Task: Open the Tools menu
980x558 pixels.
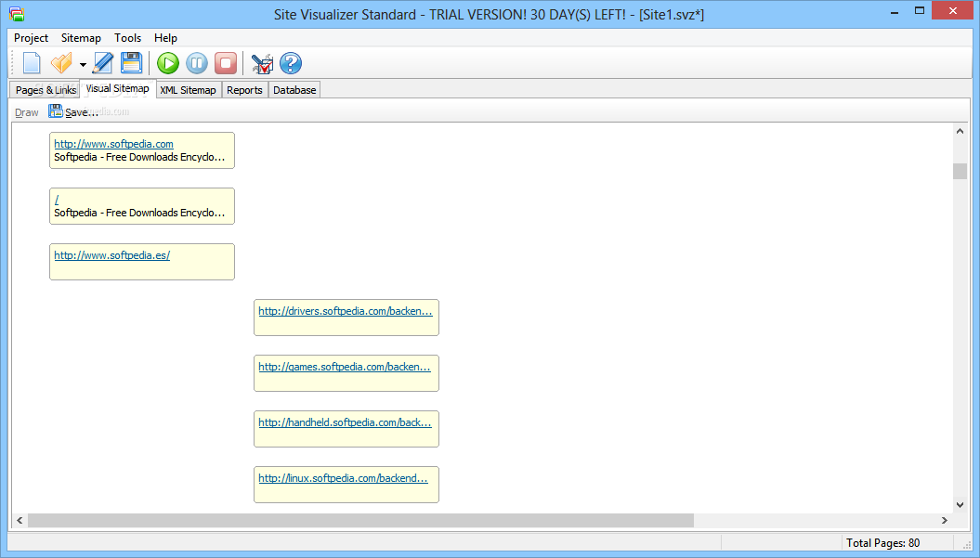Action: [127, 38]
